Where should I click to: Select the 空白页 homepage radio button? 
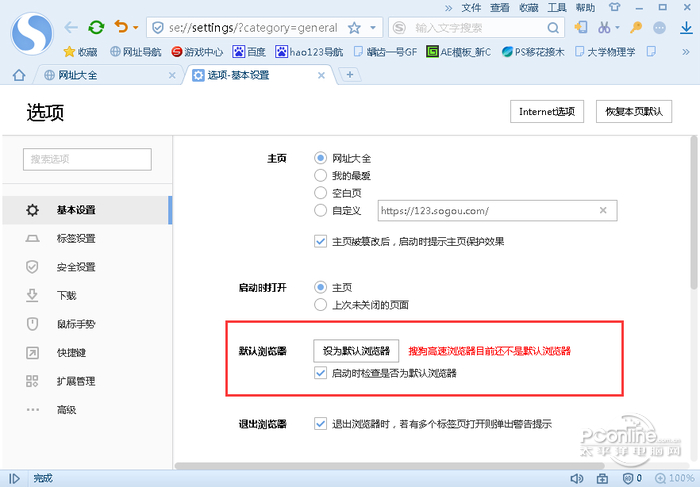coord(320,193)
